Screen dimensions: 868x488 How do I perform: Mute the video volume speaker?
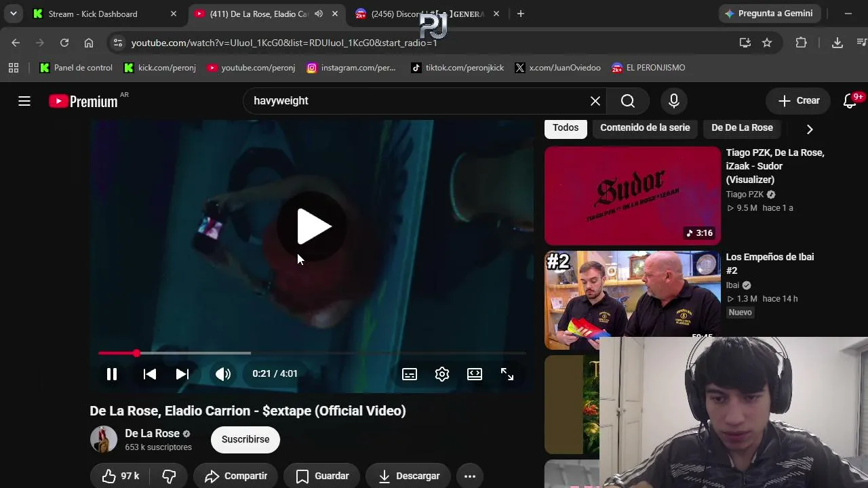click(223, 374)
